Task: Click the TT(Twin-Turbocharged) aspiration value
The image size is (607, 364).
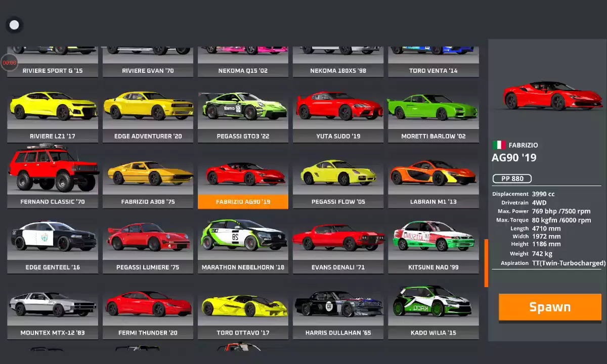Action: (569, 263)
